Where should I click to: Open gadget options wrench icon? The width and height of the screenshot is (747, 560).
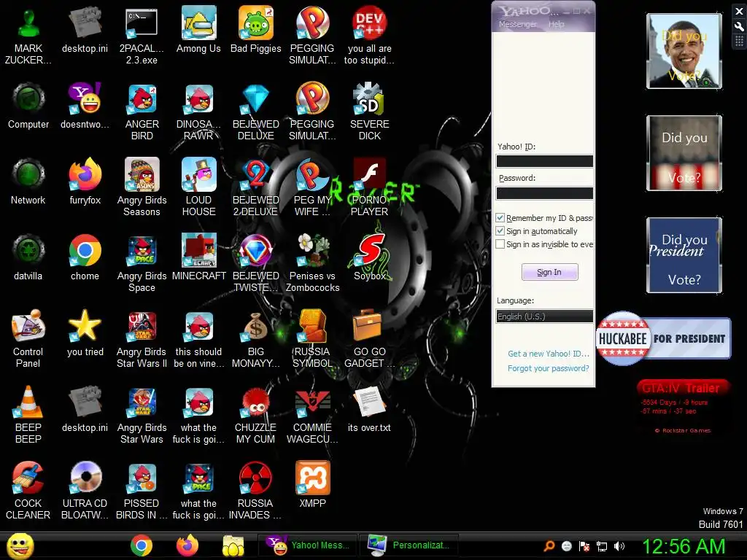(740, 27)
